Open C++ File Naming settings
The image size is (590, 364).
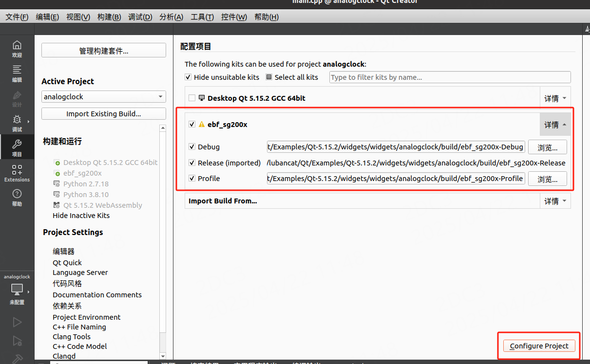click(79, 327)
